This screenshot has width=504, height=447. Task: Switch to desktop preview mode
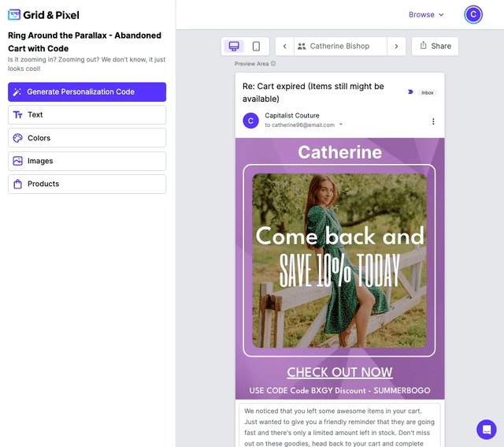click(234, 46)
